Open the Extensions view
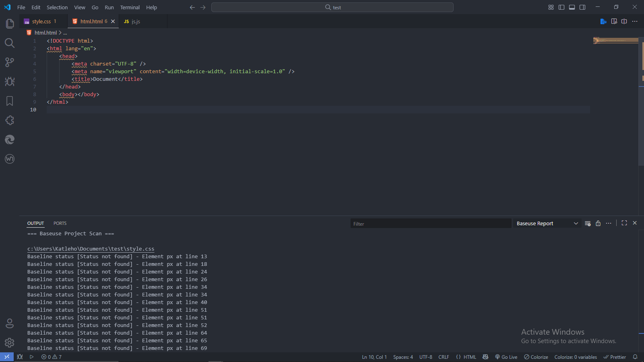Screen dimensions: 644x362 click(x=10, y=120)
